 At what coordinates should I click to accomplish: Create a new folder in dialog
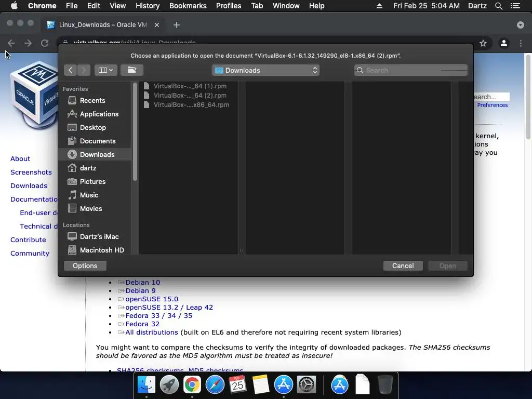(x=131, y=70)
